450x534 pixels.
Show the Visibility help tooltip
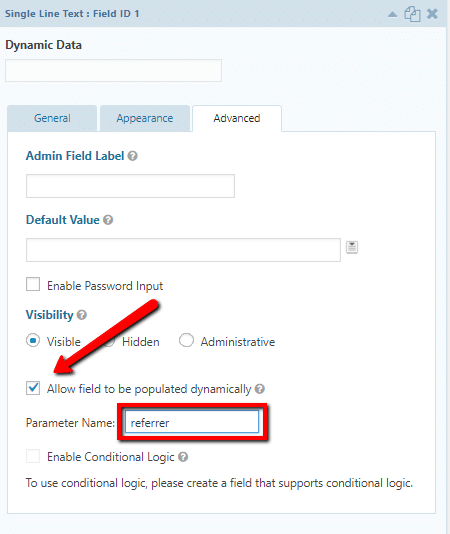point(82,315)
